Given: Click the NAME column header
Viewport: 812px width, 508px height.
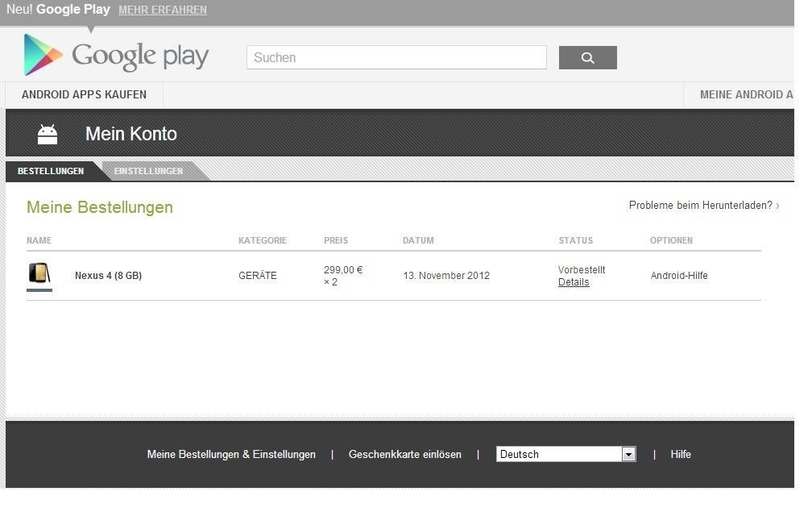Looking at the screenshot, I should (39, 240).
